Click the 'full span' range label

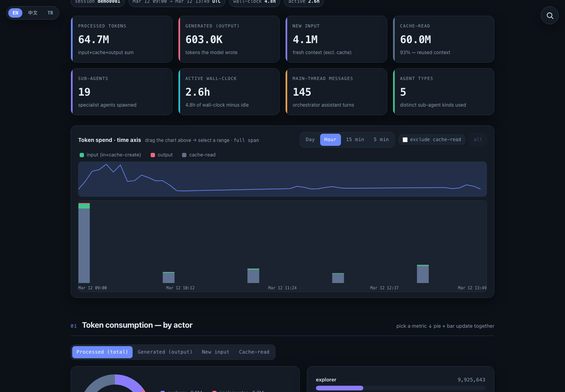pos(246,140)
